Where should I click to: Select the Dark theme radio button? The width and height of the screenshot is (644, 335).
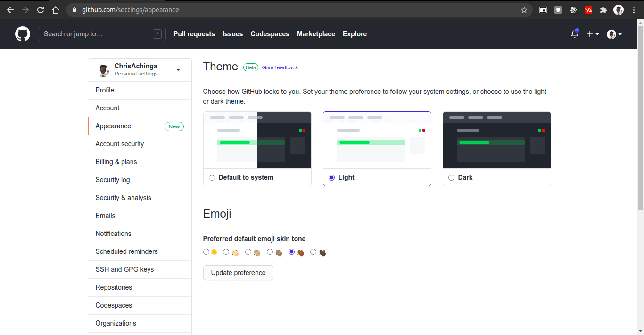click(x=452, y=177)
